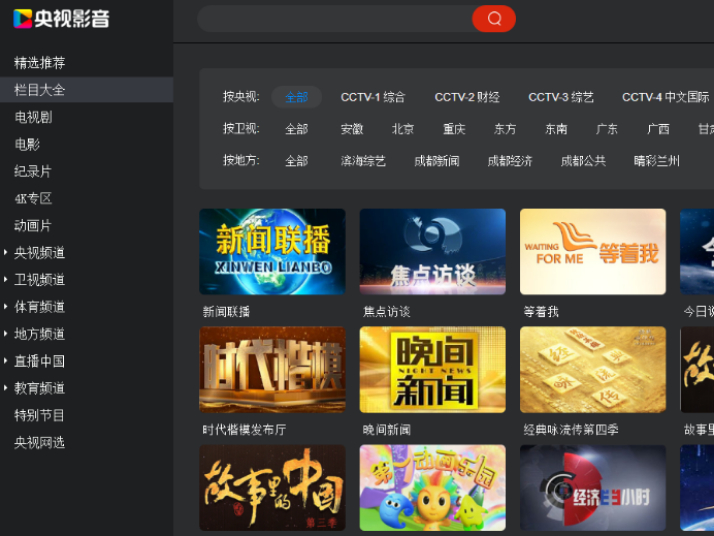Screen dimensions: 714x536
Task: Open 央视网选 in the sidebar
Action: [39, 442]
